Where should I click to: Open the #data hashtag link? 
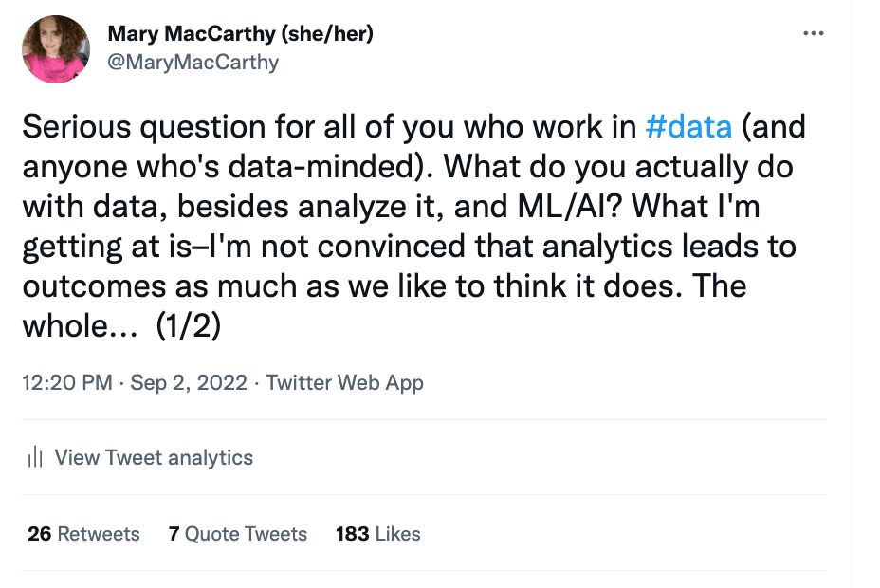point(688,127)
